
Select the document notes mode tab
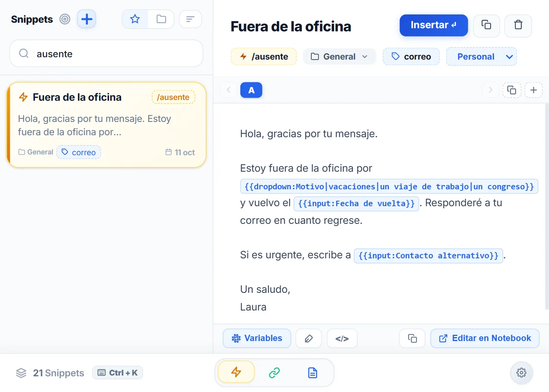point(313,372)
